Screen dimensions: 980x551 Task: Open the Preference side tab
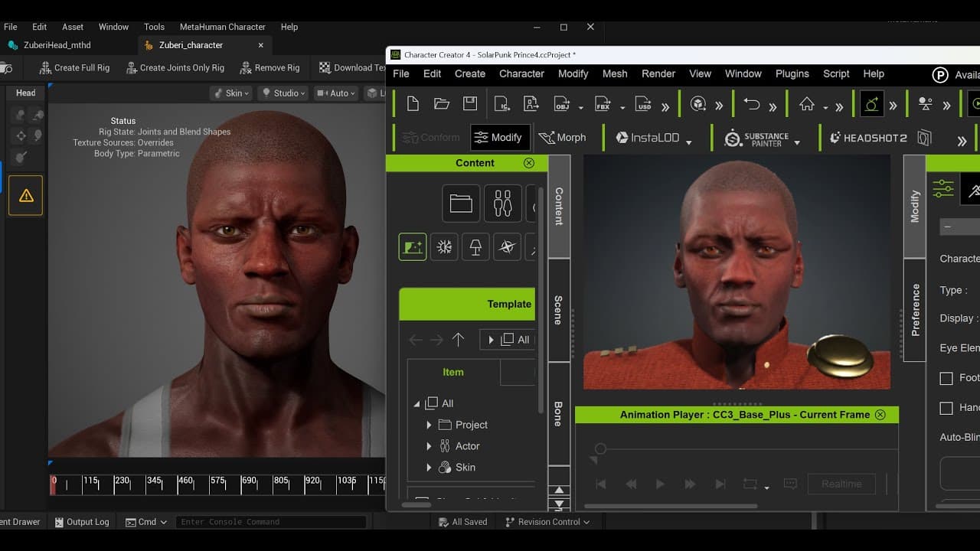pyautogui.click(x=915, y=309)
